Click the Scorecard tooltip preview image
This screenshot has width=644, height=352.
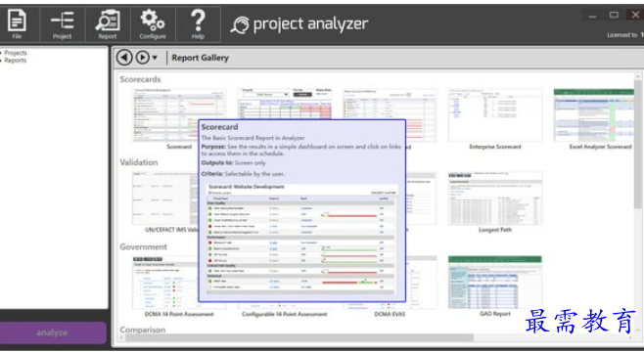(x=301, y=239)
